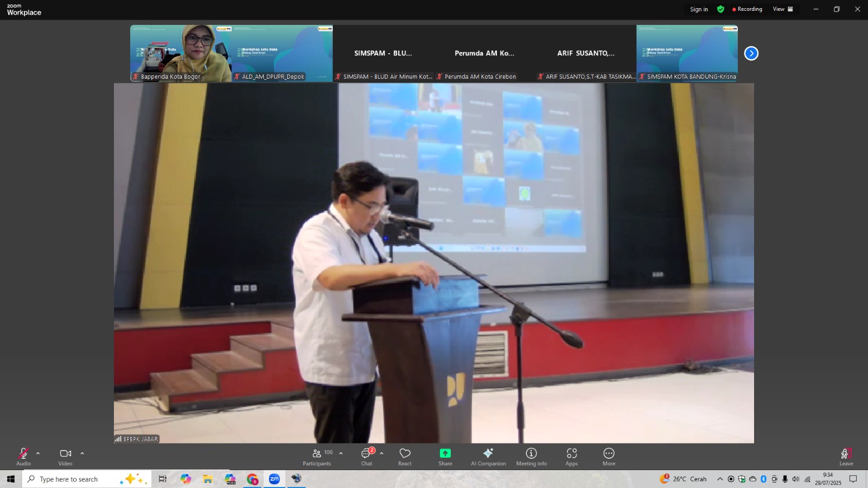Open the Participants panel
The height and width of the screenshot is (488, 868).
pyautogui.click(x=317, y=456)
